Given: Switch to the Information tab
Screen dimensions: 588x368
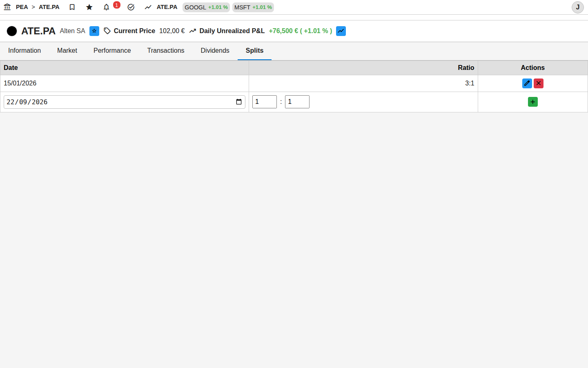Looking at the screenshot, I should 24,51.
